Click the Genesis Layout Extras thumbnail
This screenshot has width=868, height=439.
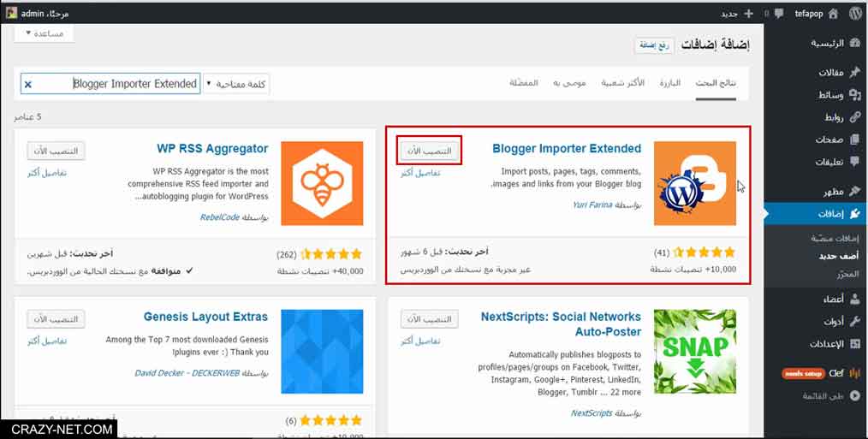click(x=322, y=351)
